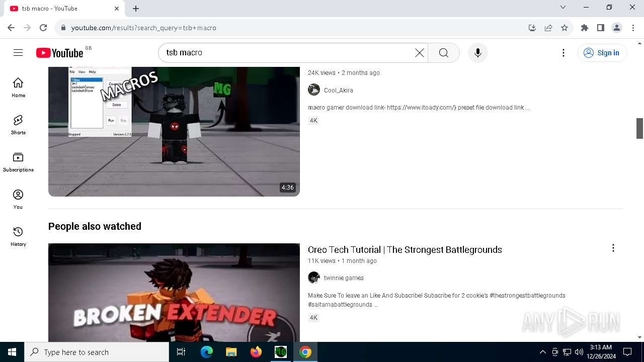Click the macro gamer video description text
Screen dimensions: 644x362
click(x=419, y=108)
